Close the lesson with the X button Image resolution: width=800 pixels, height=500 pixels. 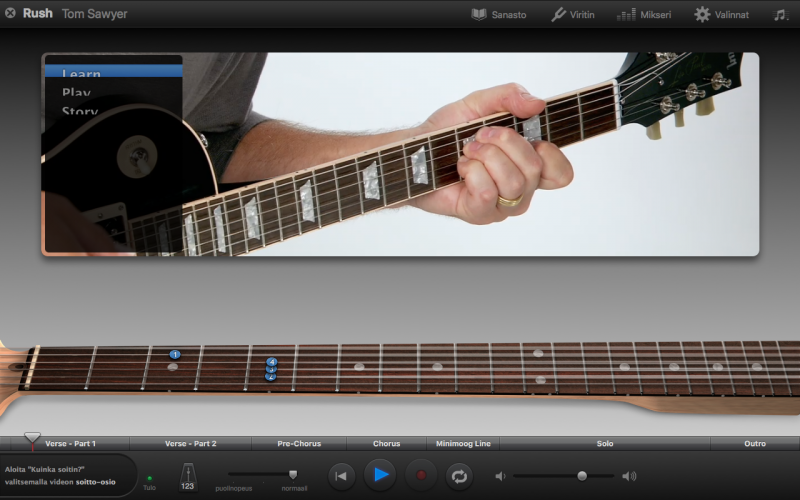[x=10, y=14]
